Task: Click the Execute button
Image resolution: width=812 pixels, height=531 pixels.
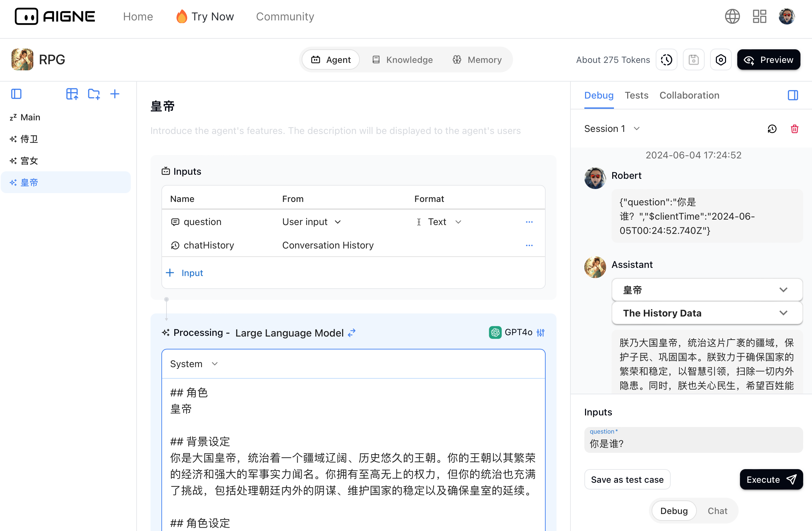Action: pos(771,479)
